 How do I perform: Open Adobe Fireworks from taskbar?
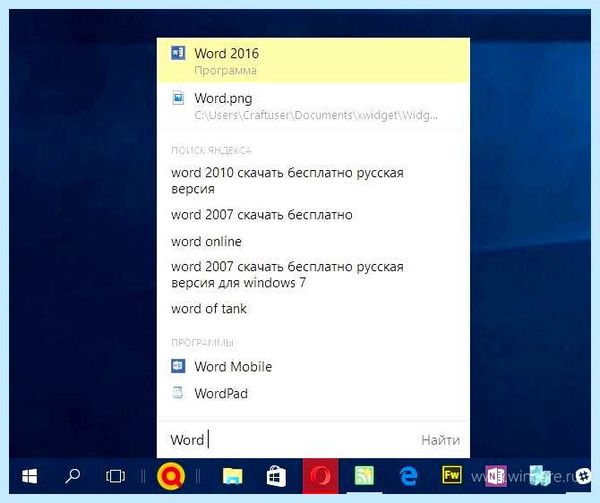click(452, 475)
